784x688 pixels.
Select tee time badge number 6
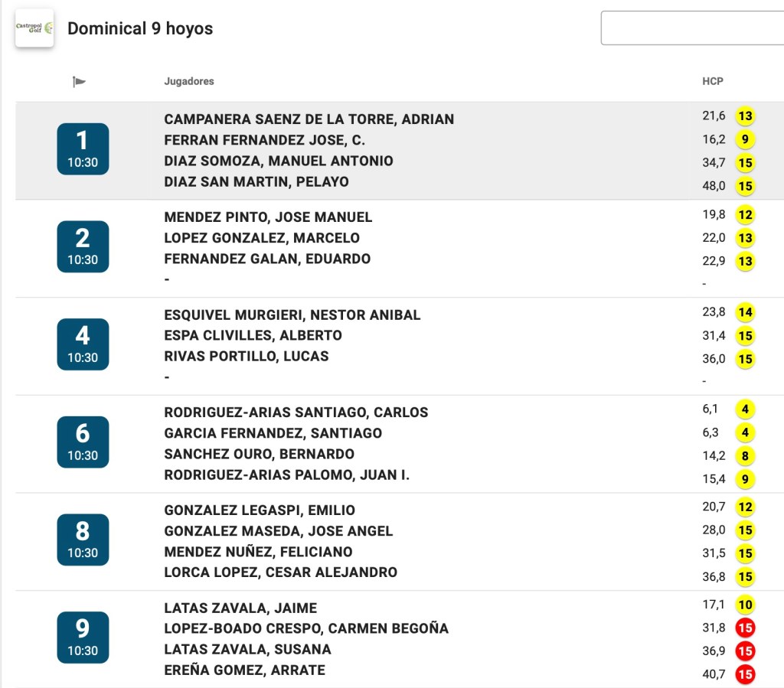coord(83,442)
